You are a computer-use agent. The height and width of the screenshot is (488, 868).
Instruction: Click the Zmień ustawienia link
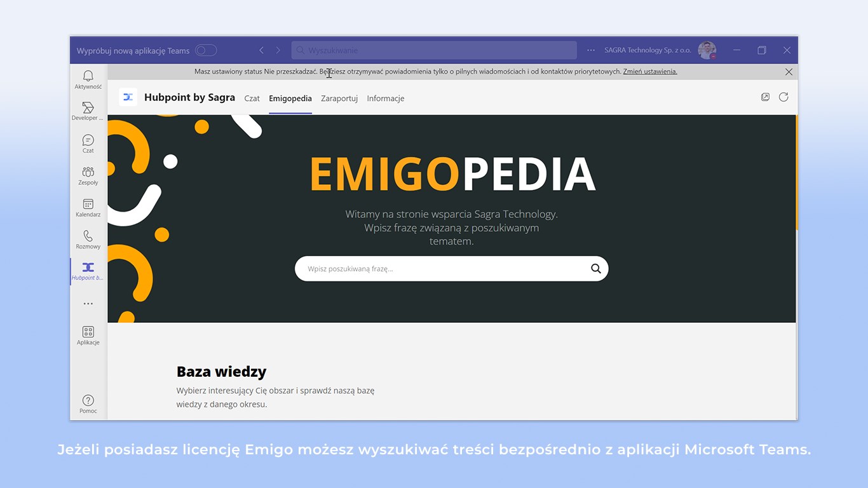650,72
